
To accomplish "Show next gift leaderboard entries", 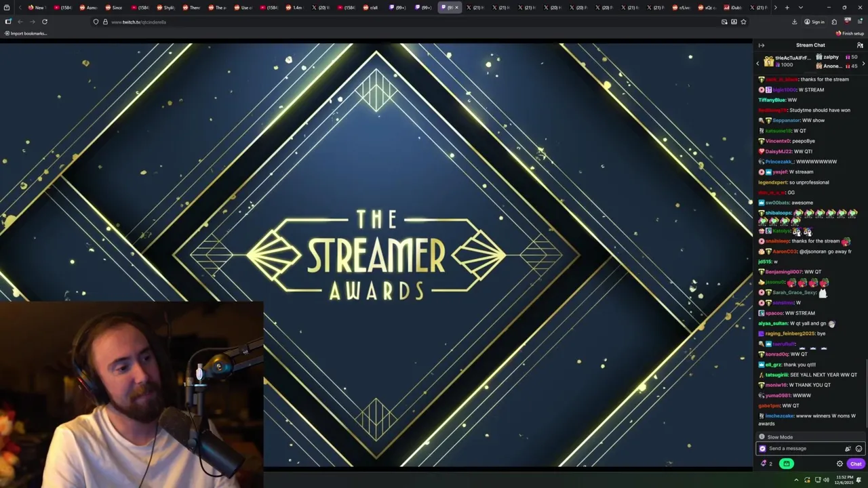I will point(863,63).
